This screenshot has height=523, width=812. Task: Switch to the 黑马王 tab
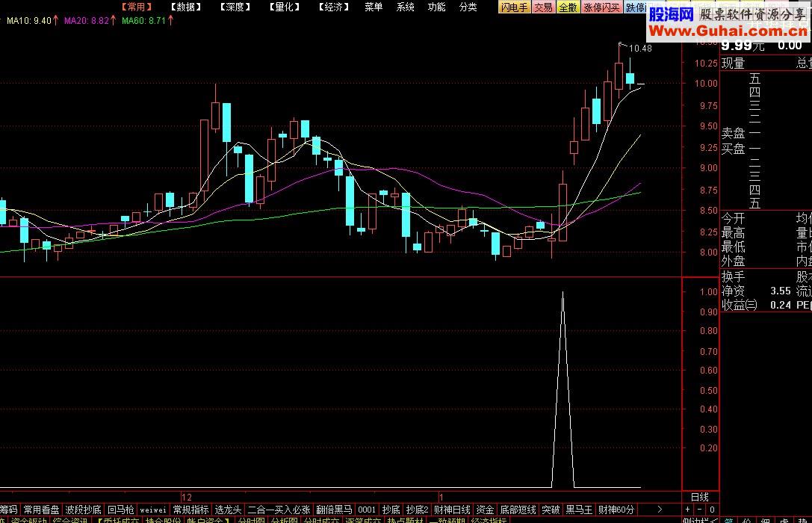click(x=579, y=510)
